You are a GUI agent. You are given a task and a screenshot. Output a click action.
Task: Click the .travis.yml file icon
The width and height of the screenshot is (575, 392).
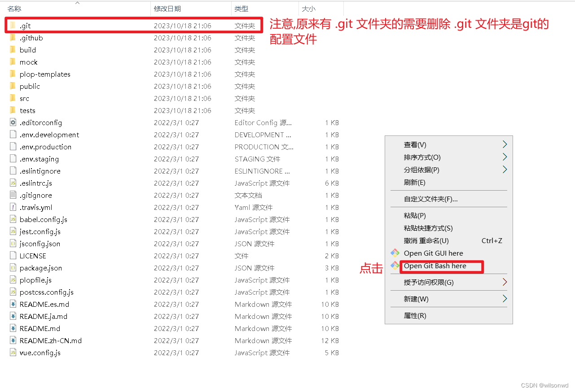[13, 207]
